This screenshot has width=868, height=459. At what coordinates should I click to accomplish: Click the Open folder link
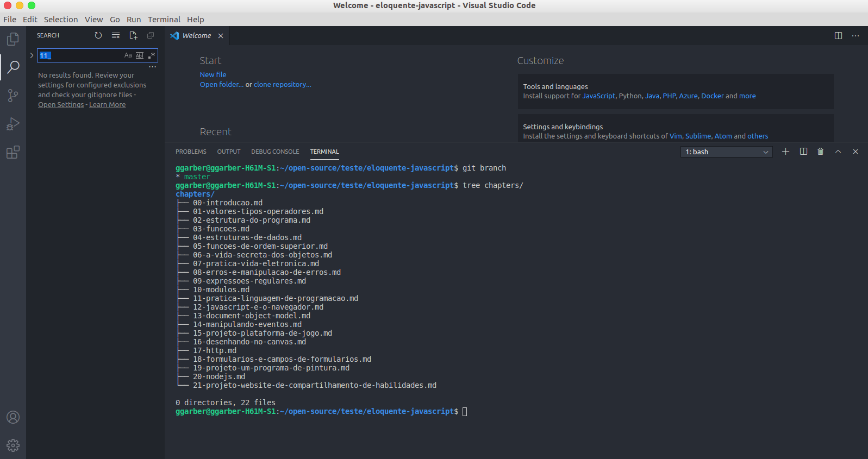click(222, 85)
